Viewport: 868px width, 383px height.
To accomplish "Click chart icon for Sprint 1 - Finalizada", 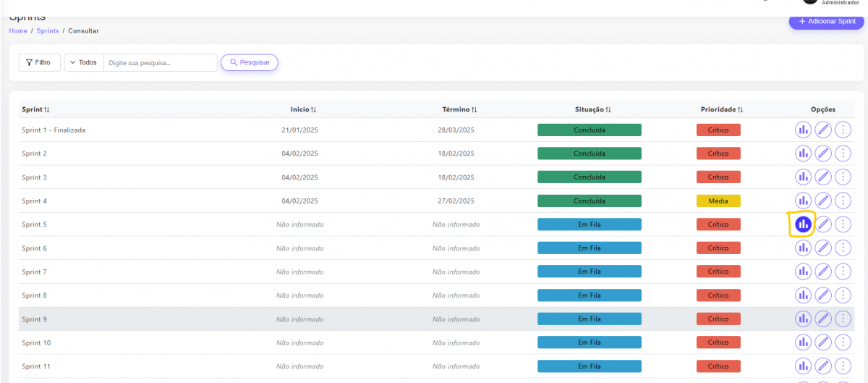I will pos(803,130).
